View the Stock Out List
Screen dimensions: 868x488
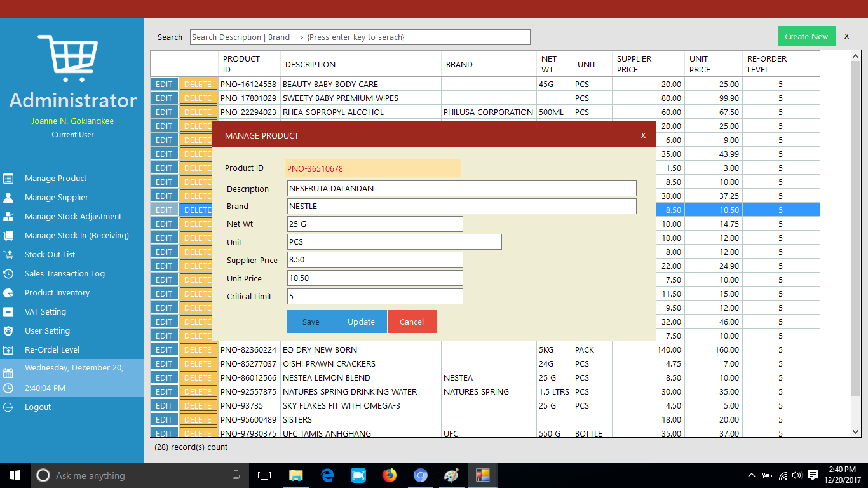pyautogui.click(x=51, y=254)
